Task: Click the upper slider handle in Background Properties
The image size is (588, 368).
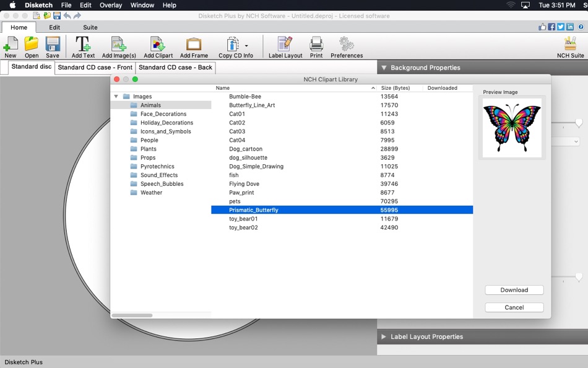Action: pos(579,123)
